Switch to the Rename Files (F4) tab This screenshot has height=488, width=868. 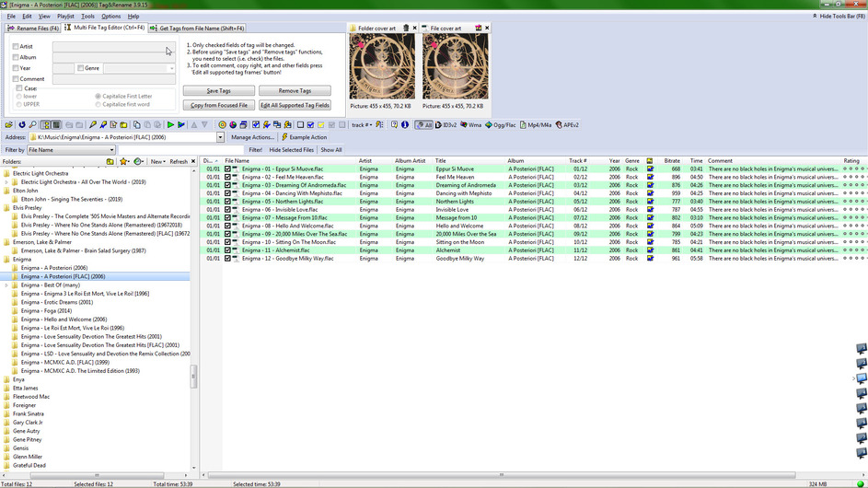coord(33,29)
